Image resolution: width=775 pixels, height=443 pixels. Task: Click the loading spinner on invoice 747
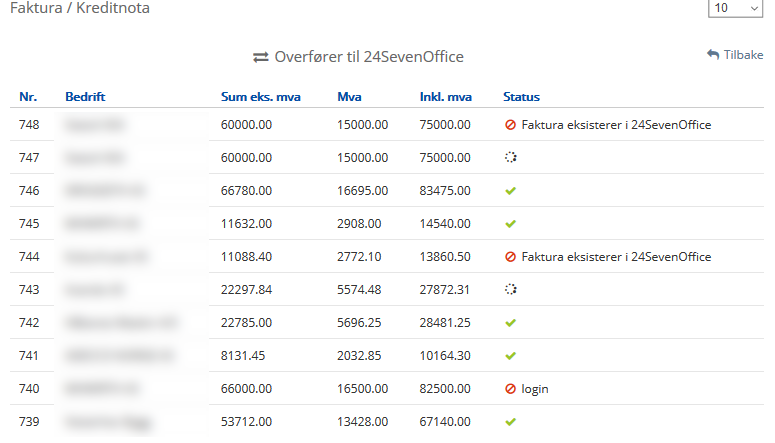511,158
